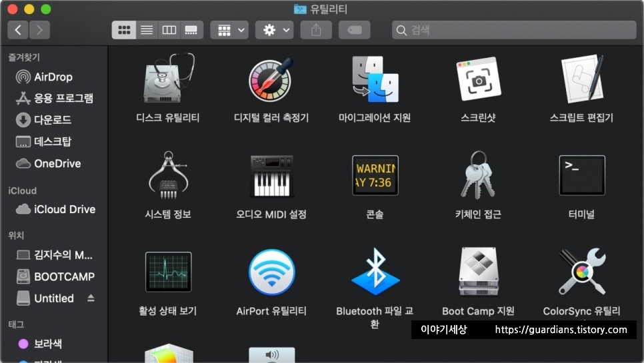Click the 태그 section header
Screen dimensions: 644x363
(16, 324)
